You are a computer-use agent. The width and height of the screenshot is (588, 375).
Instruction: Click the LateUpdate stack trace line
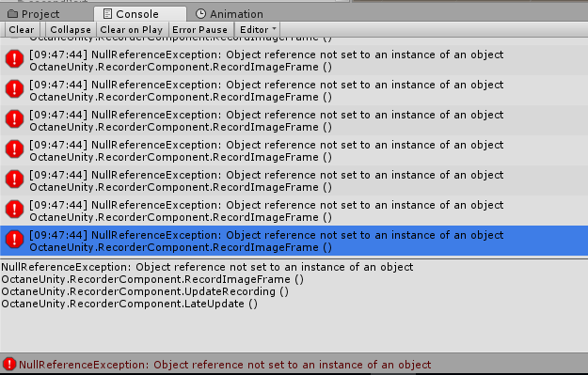pyautogui.click(x=130, y=304)
